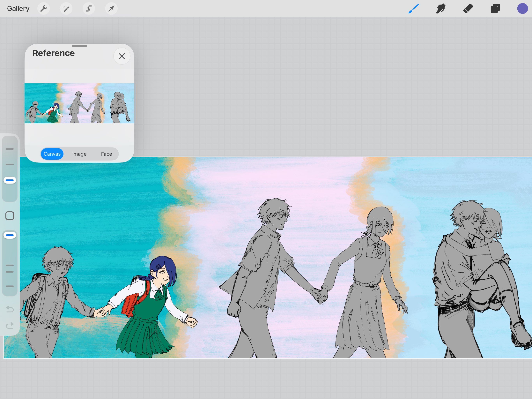Tap the brush opacity slider handle
Screen dimensions: 532x399
10,235
